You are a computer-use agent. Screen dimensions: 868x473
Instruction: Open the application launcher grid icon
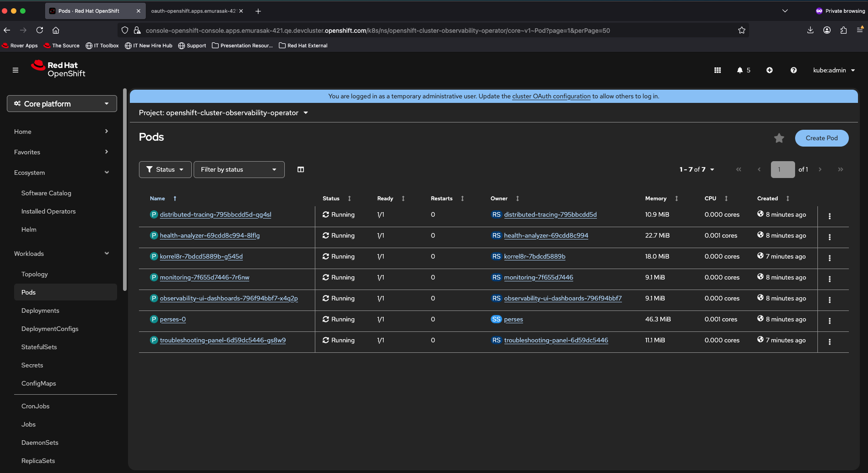point(717,70)
